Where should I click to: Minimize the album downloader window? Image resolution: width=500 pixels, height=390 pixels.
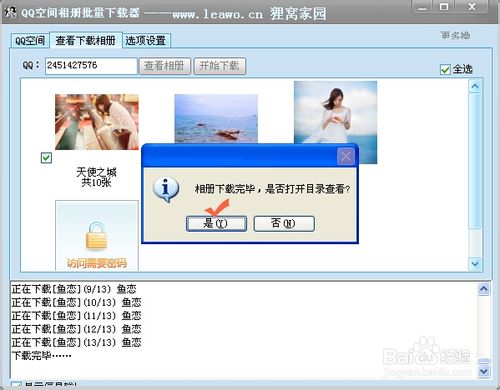click(422, 7)
